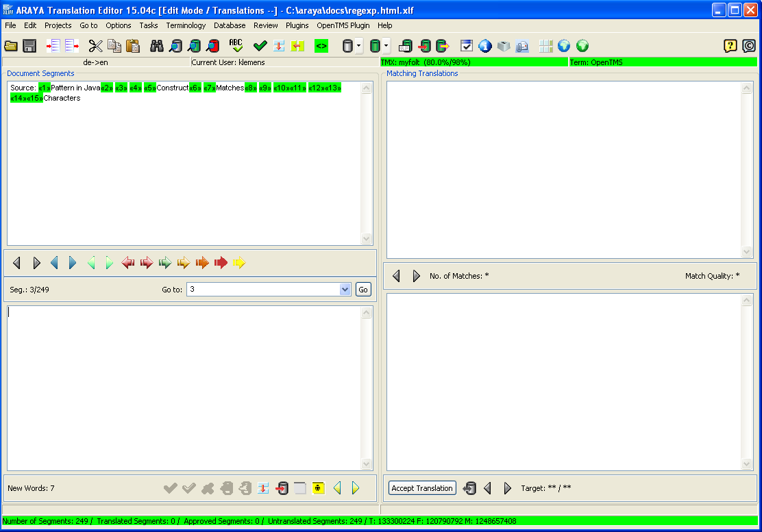Click the yellow right arrow navigation icon
The image size is (762, 532).
(238, 263)
